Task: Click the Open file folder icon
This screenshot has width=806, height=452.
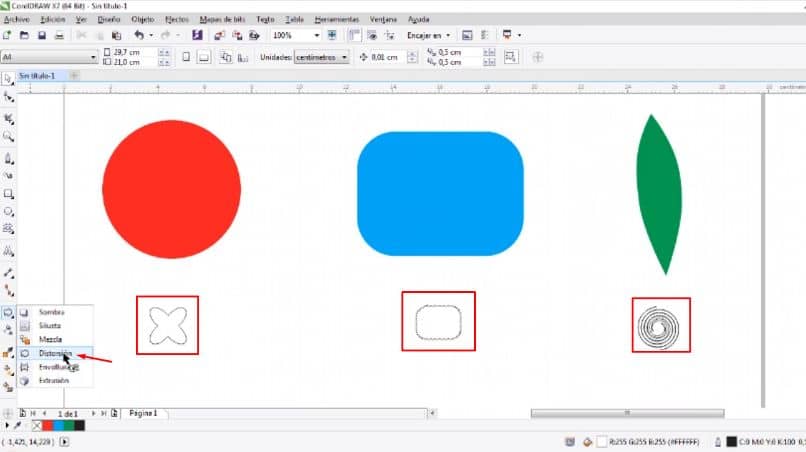Action: [24, 35]
